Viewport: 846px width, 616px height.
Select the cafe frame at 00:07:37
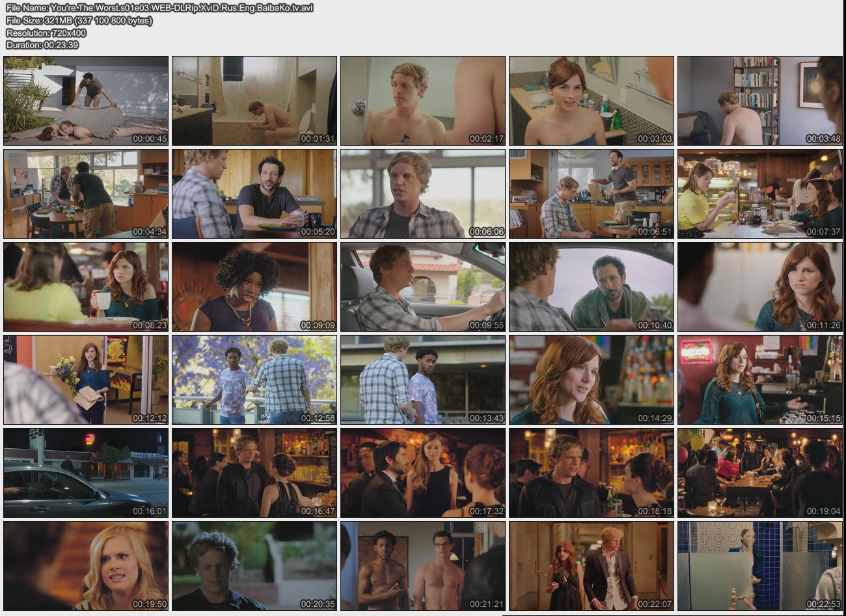click(x=759, y=194)
